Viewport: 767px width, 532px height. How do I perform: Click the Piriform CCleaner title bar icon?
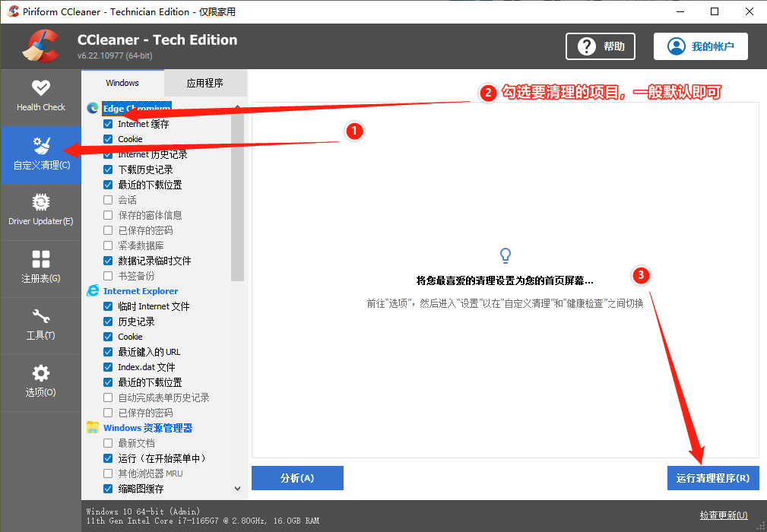(x=13, y=11)
